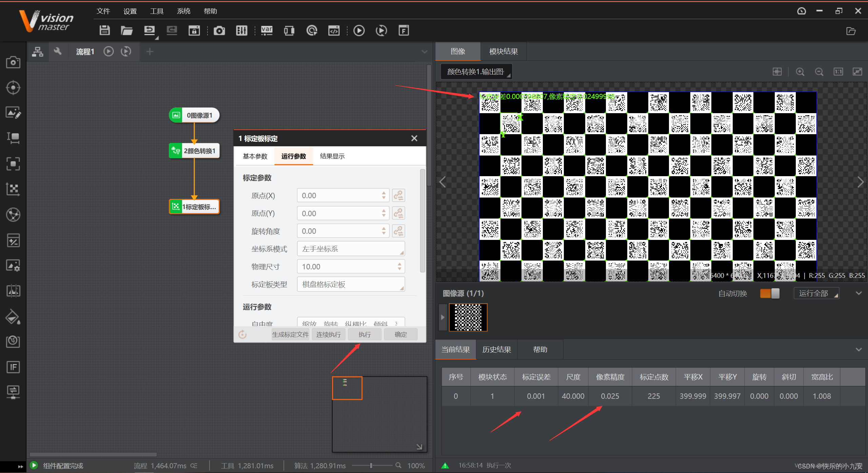The width and height of the screenshot is (868, 473).
Task: Collapse the results panel chevron
Action: (859, 350)
